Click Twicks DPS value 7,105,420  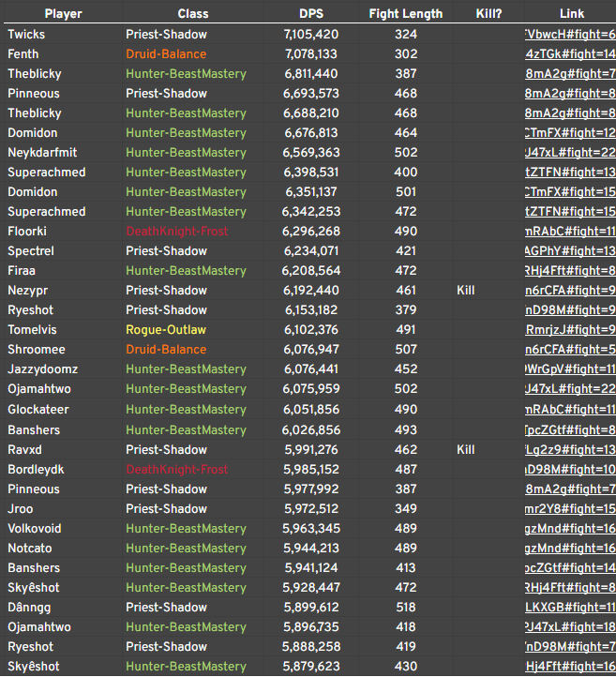[311, 35]
